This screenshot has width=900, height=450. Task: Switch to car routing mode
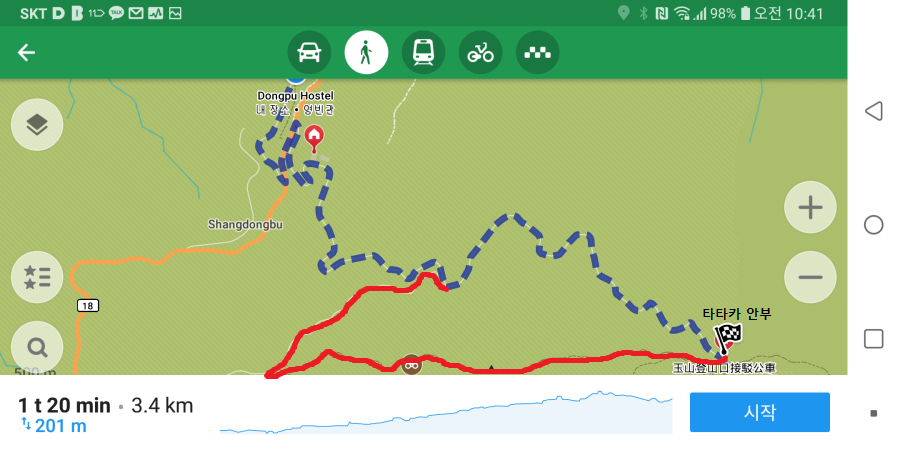[x=309, y=53]
